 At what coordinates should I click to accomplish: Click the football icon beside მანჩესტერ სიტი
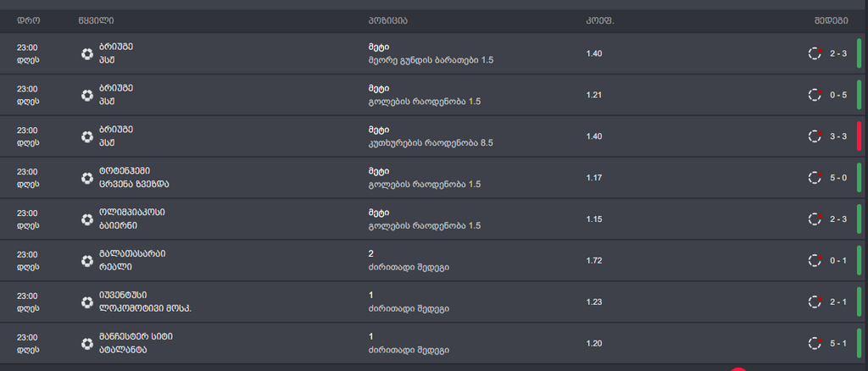(x=87, y=344)
